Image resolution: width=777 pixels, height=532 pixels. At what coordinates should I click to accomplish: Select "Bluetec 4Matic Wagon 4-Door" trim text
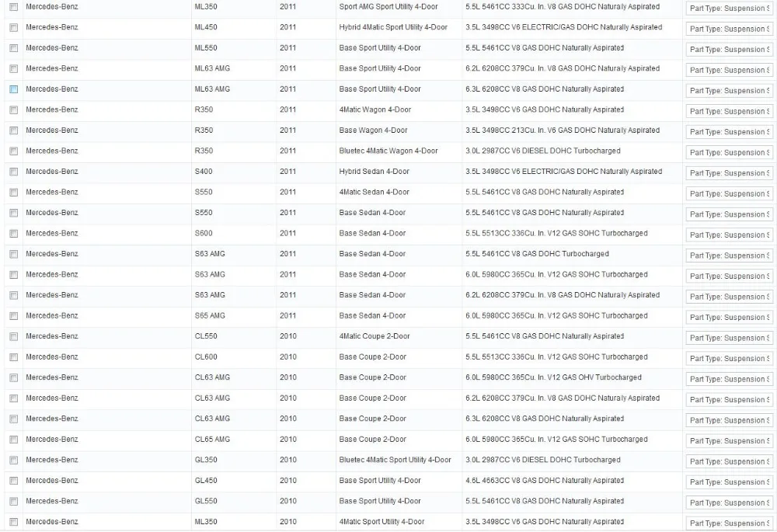pyautogui.click(x=388, y=151)
